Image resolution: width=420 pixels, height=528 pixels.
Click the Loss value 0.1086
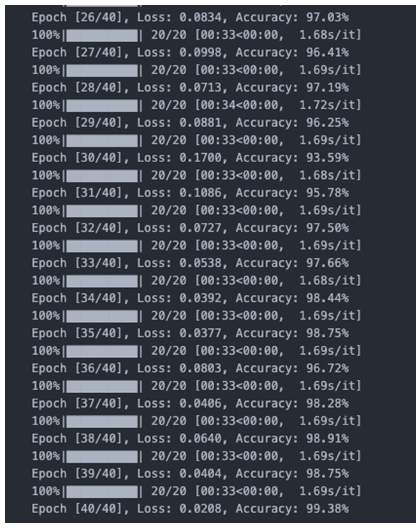200,193
